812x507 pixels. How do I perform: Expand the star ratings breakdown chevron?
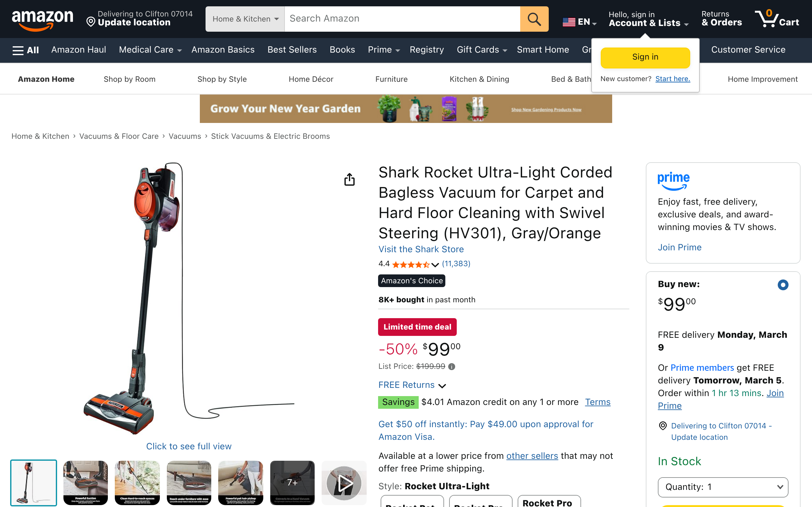435,265
